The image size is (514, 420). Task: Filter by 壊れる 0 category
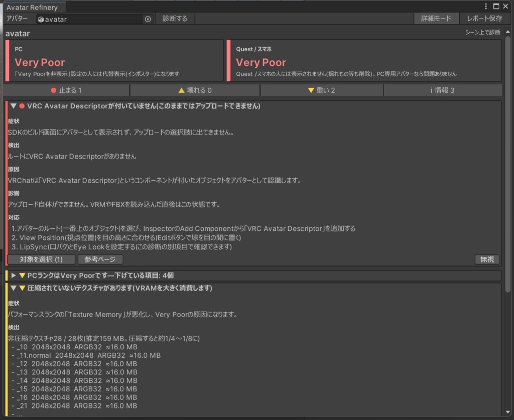pos(195,90)
